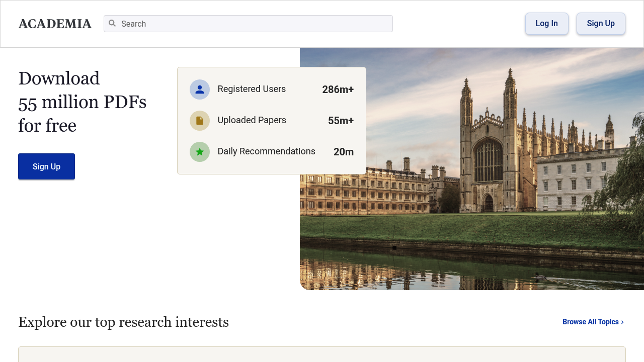Focus the Search input field
The width and height of the screenshot is (644, 362).
(248, 24)
